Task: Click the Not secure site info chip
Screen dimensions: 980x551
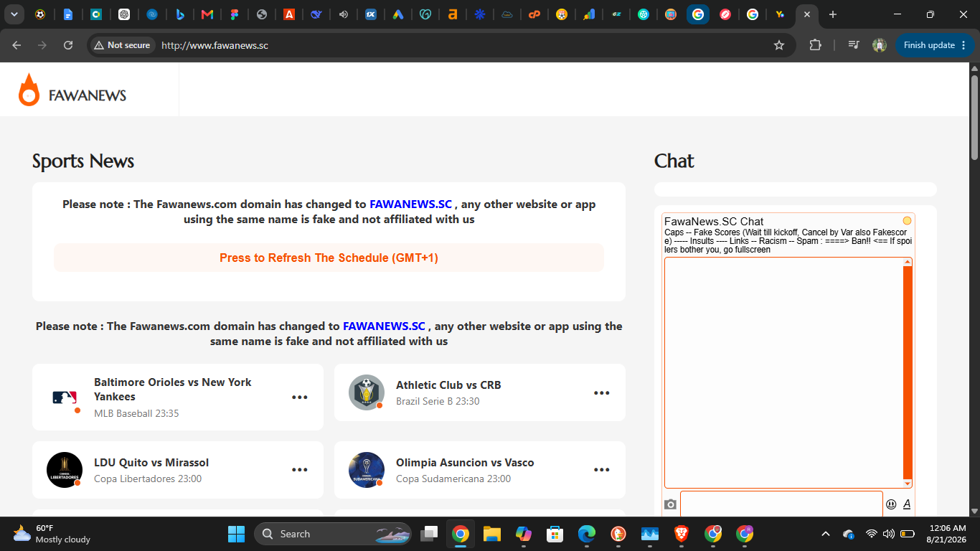Action: [x=121, y=45]
